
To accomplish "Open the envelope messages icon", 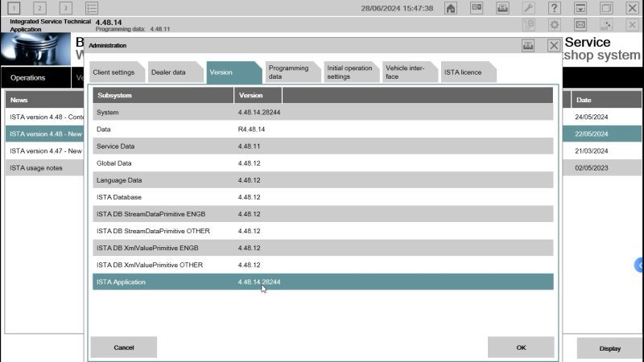I will [580, 25].
